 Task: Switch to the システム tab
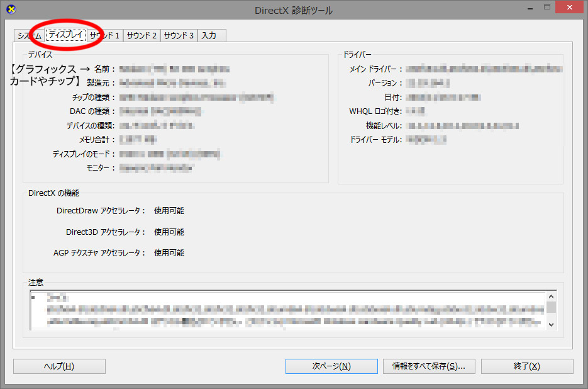[30, 36]
